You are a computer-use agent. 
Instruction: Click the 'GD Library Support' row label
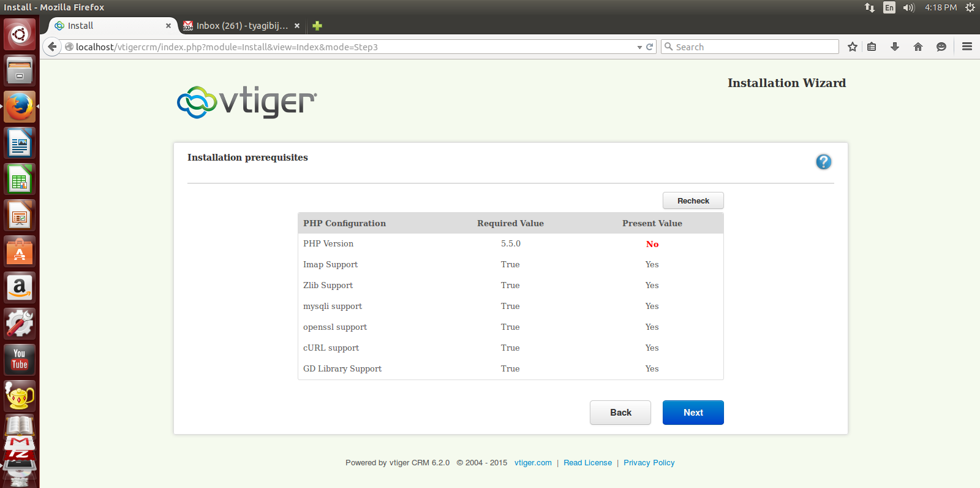coord(342,368)
